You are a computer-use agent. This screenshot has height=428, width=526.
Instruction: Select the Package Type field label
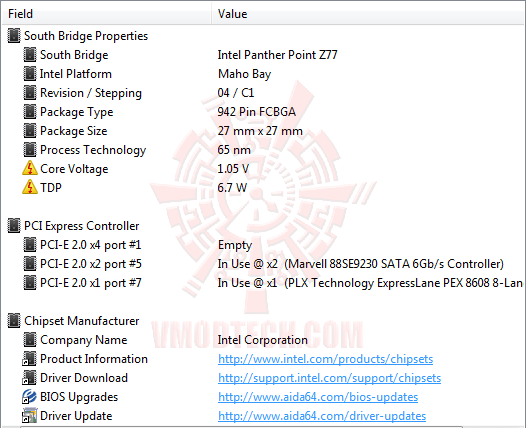(x=76, y=112)
